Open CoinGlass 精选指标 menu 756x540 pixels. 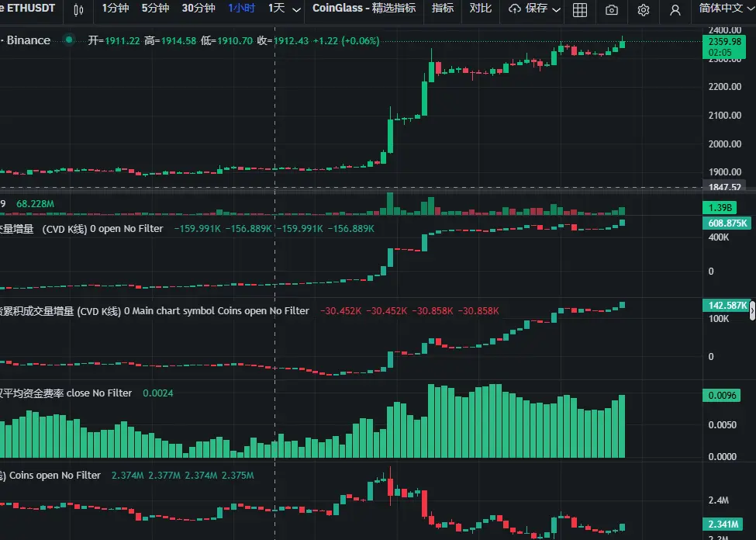[364, 9]
